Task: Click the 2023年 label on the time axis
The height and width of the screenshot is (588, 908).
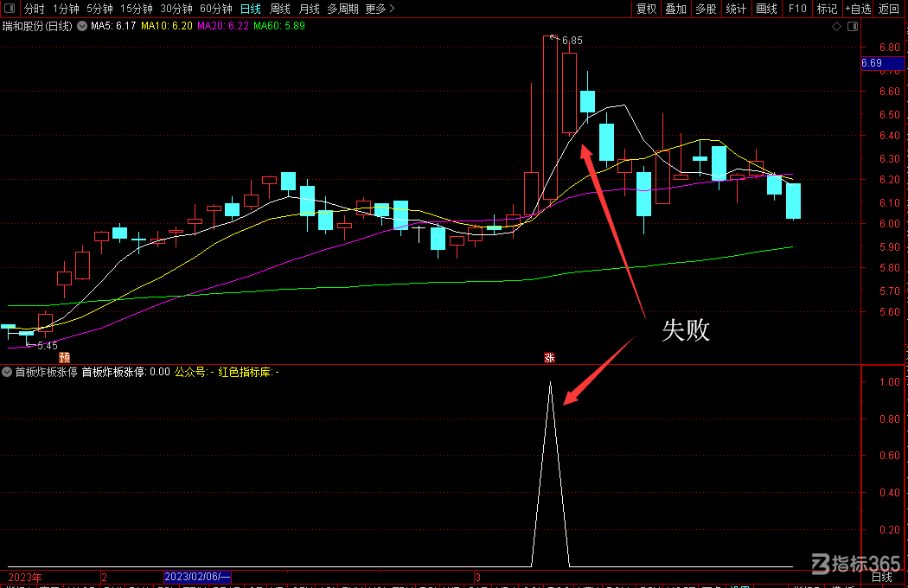Action: [25, 577]
